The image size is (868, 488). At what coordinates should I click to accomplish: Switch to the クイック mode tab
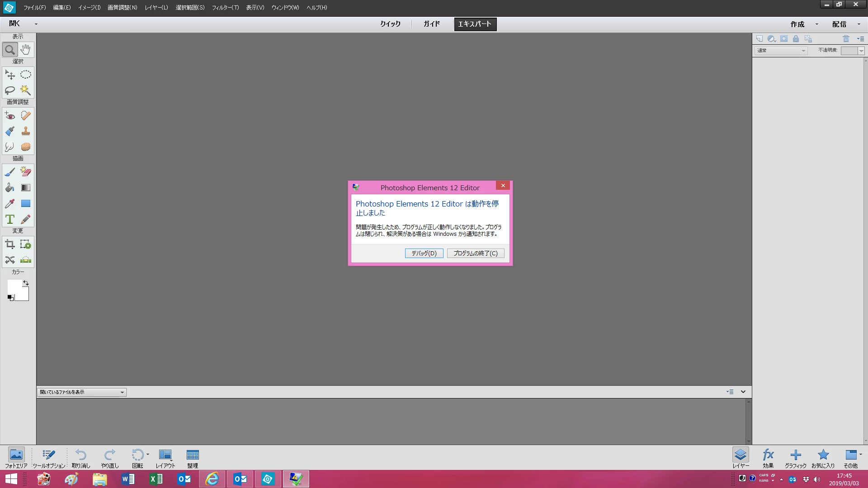(390, 24)
